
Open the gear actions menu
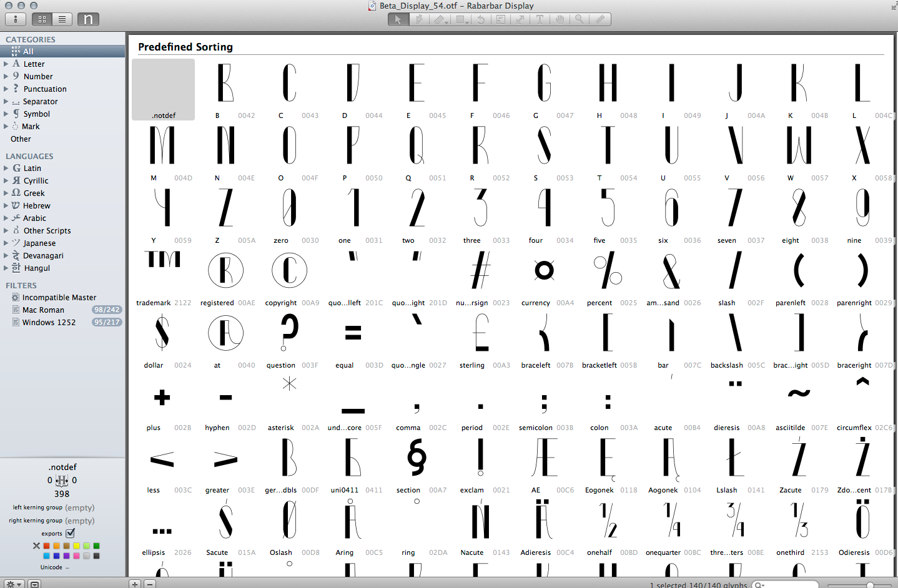[13, 584]
